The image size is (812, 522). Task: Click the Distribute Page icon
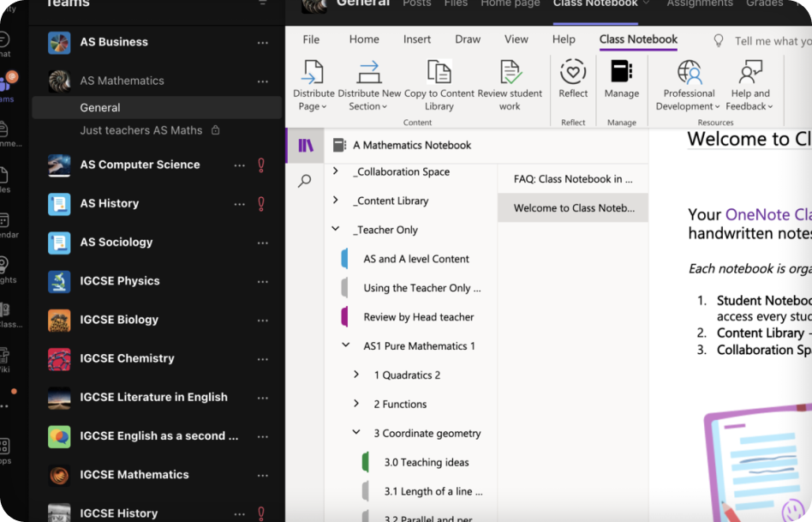pos(313,71)
